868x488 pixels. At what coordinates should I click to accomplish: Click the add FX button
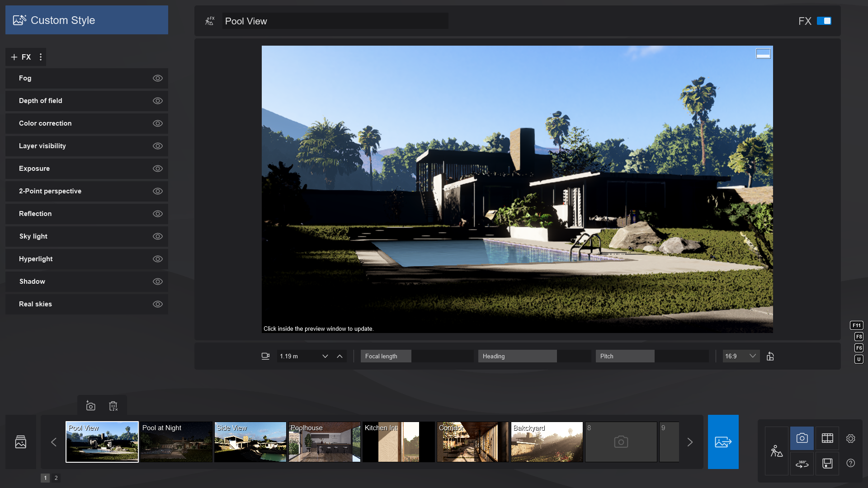[x=21, y=57]
